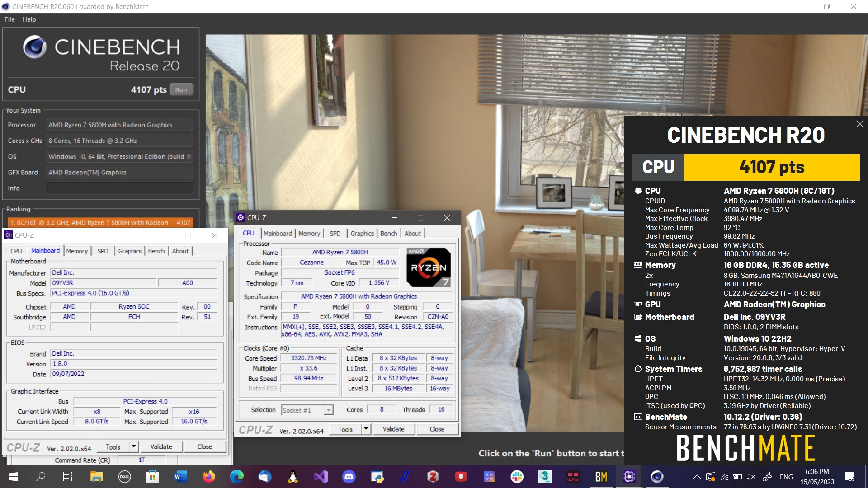The width and height of the screenshot is (868, 488).
Task: Switch to Memory tab in front CPU-Z
Action: tap(309, 234)
